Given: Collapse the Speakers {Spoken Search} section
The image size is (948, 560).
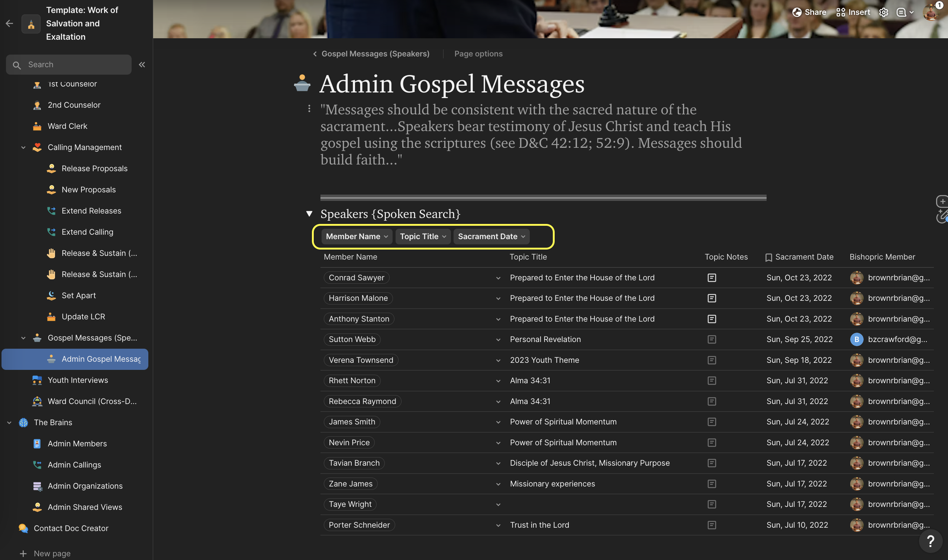Looking at the screenshot, I should tap(309, 214).
